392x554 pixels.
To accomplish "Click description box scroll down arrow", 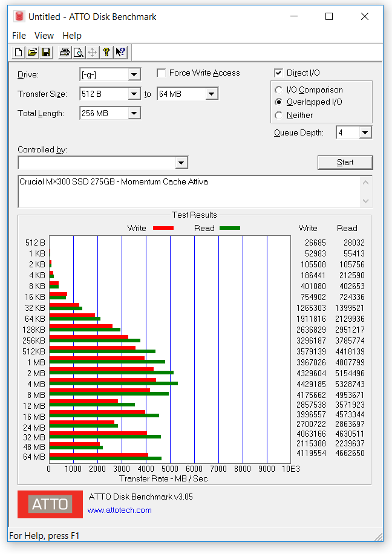I will click(366, 201).
